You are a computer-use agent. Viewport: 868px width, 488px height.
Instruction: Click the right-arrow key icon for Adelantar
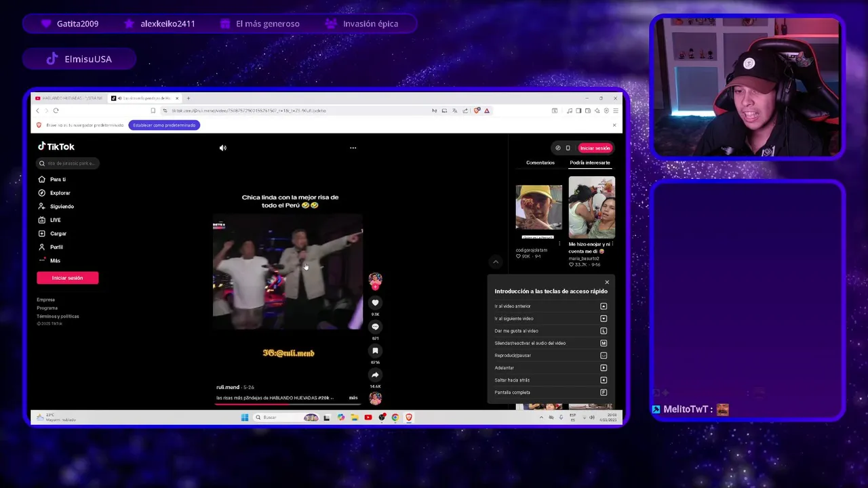pyautogui.click(x=604, y=368)
